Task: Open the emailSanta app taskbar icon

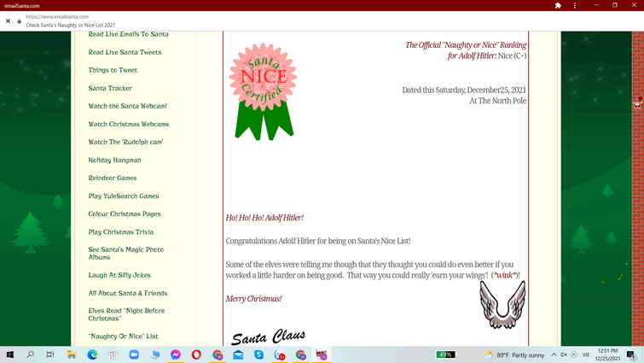Action: pyautogui.click(x=322, y=354)
